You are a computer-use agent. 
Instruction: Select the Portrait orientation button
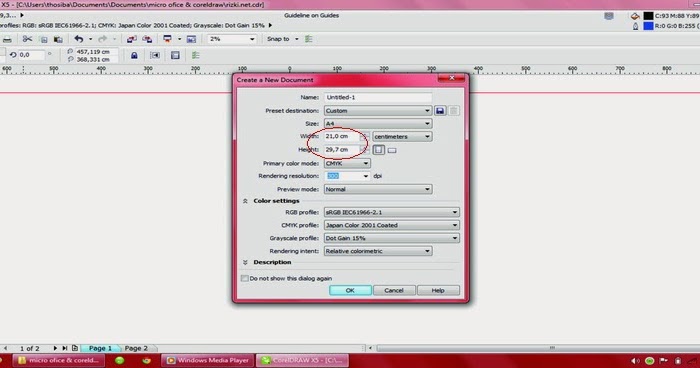(x=379, y=150)
